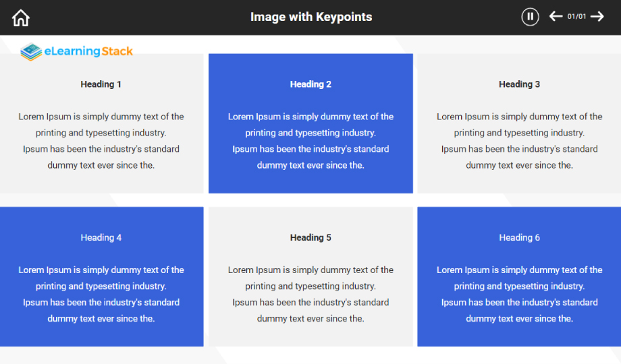Screen dimensions: 621x364
Task: Click the Heading 2 title text
Action: (310, 84)
